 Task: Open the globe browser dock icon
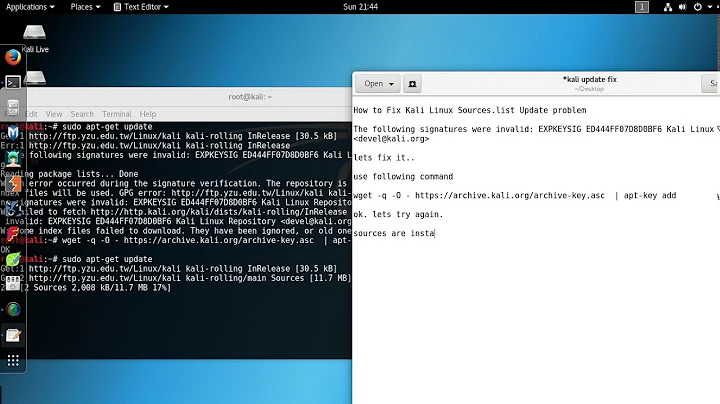pyautogui.click(x=13, y=309)
